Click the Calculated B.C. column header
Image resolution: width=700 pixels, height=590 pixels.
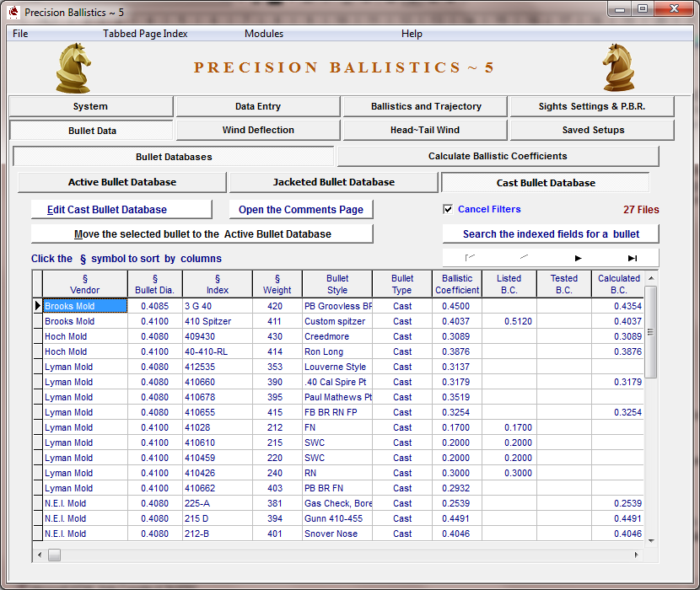pos(618,284)
